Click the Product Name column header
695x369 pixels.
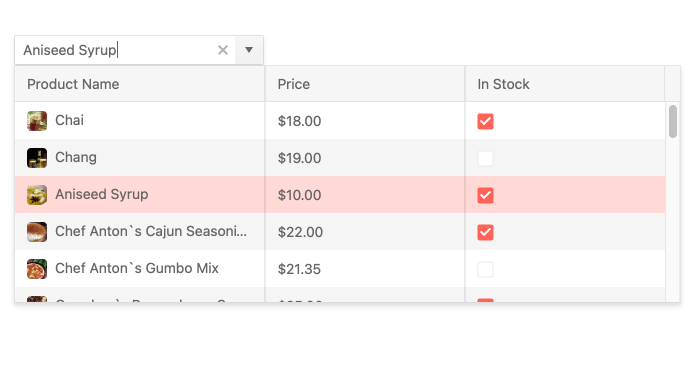pos(140,84)
